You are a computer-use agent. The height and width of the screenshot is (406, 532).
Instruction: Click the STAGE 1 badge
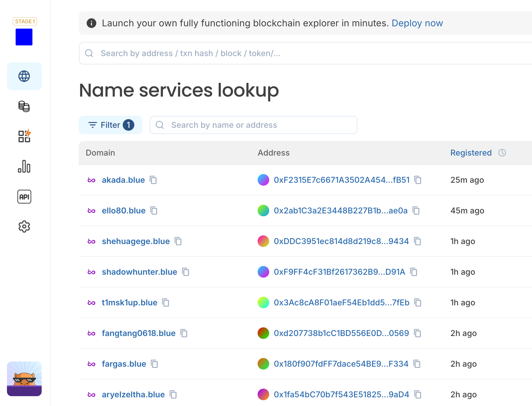click(25, 21)
